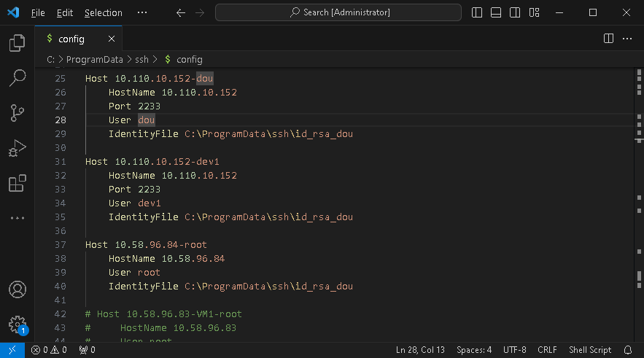Viewport: 644px width, 358px height.
Task: Expand hidden menu bar items ellipsis
Action: [141, 12]
